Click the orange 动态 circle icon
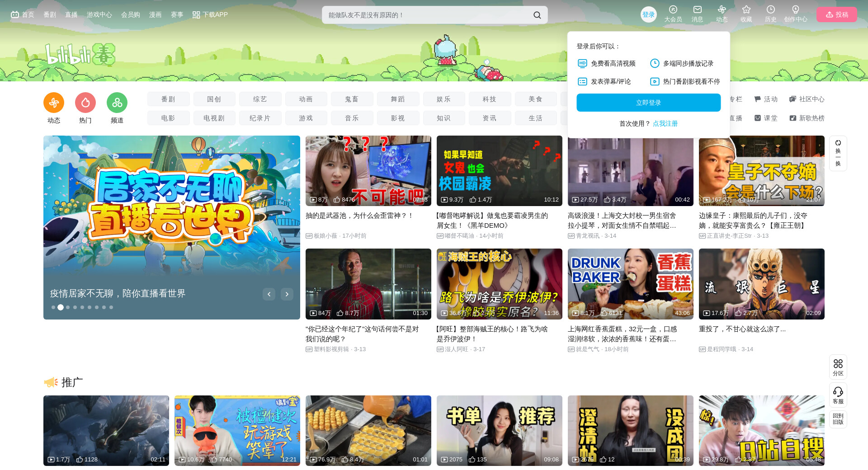The height and width of the screenshot is (470, 868). pos(54,103)
